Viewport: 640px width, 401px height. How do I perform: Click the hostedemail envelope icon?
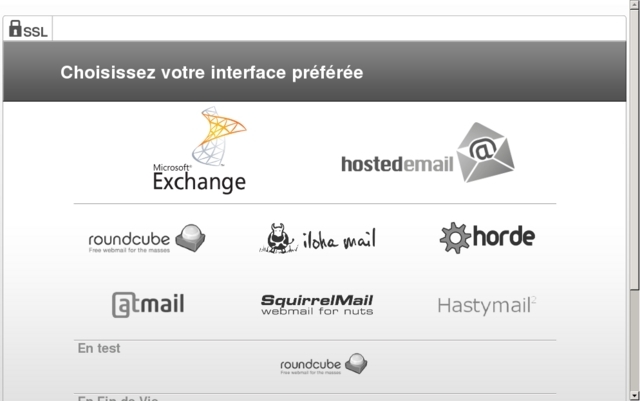pos(486,152)
